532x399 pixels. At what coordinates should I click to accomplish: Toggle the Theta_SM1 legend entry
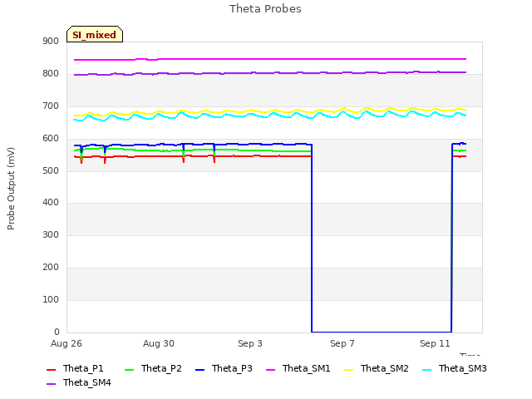[298, 368]
